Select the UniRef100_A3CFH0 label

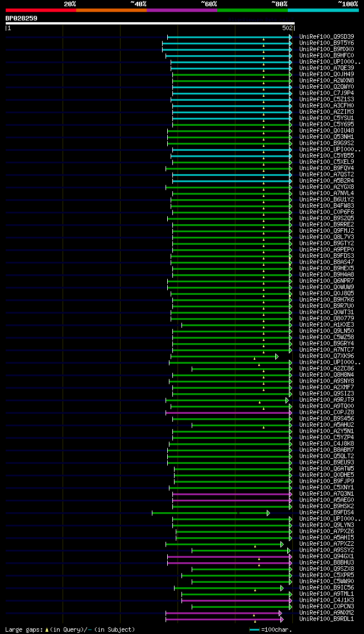(326, 105)
